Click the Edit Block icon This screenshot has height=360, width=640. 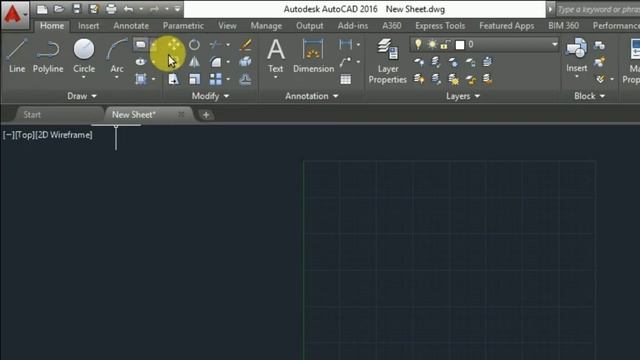pos(600,62)
